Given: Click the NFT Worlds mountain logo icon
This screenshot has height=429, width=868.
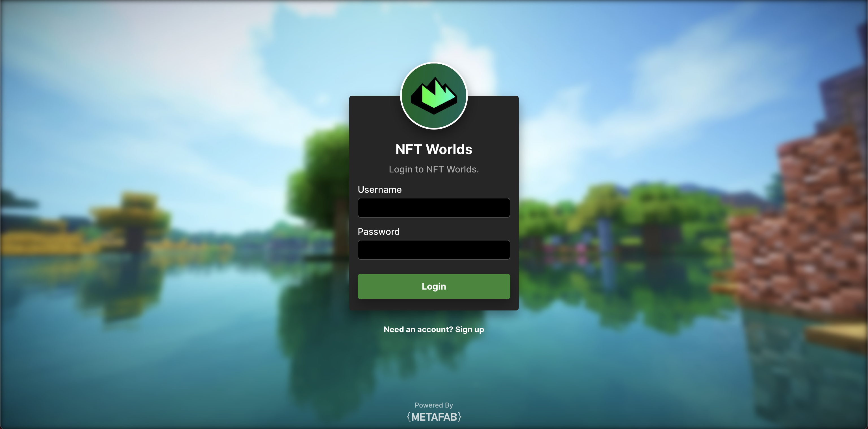Looking at the screenshot, I should pyautogui.click(x=434, y=96).
